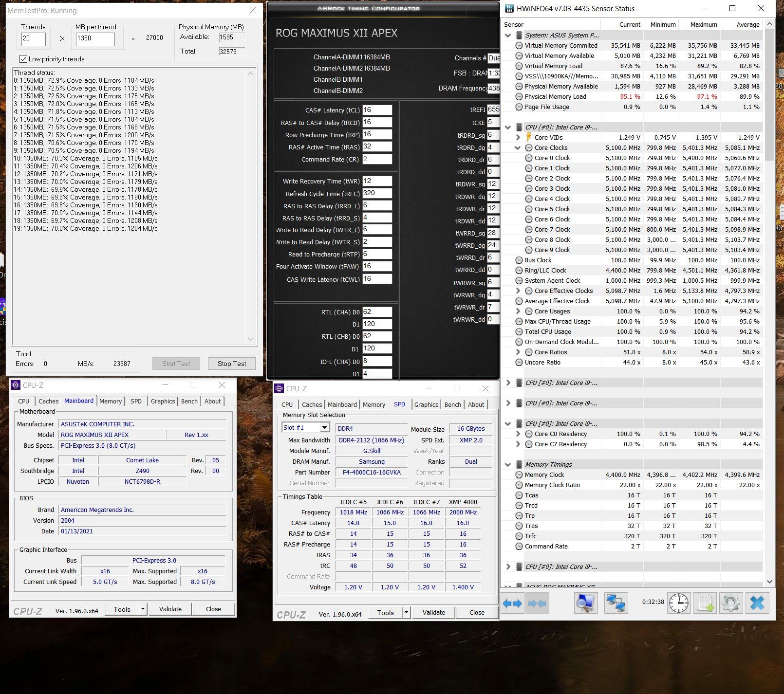
Task: Select CPU tab in CPU-Z SPD window
Action: click(x=287, y=404)
